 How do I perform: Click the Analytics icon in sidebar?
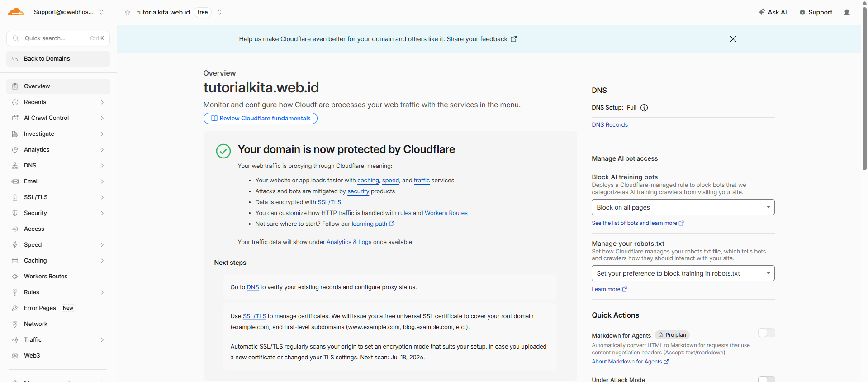(x=15, y=150)
